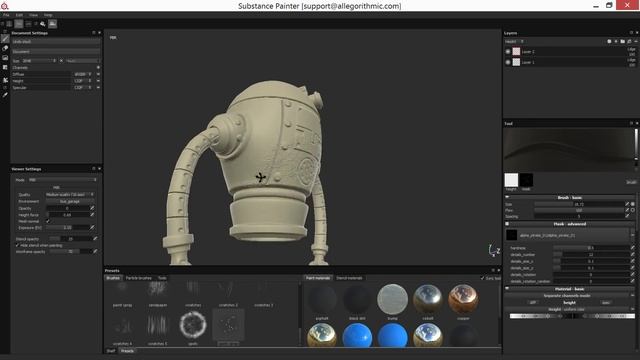This screenshot has height=360, width=640.
Task: Select the white Height color swatch
Action: pos(511,180)
